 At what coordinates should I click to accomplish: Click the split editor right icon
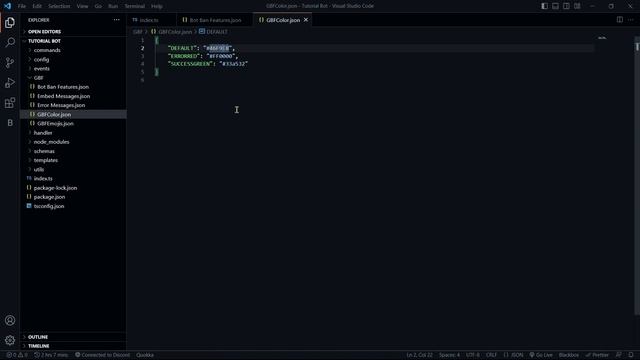pyautogui.click(x=620, y=20)
